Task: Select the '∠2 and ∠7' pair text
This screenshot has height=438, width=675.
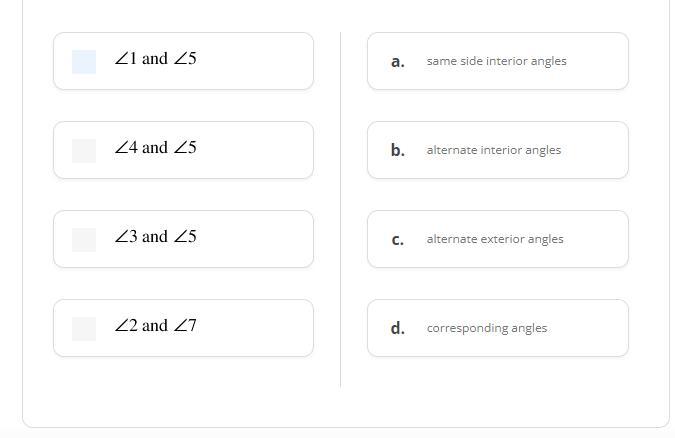Action: (x=155, y=326)
